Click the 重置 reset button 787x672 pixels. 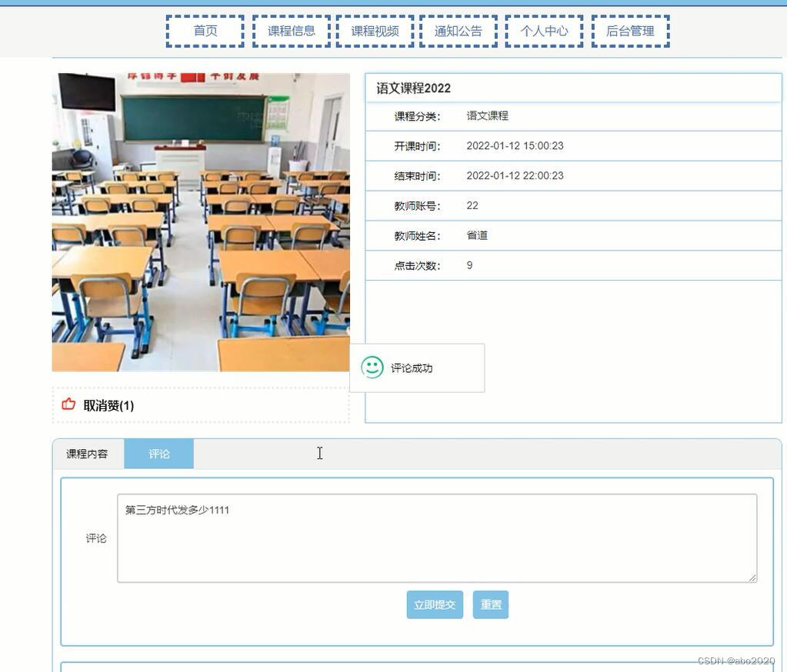pyautogui.click(x=490, y=604)
